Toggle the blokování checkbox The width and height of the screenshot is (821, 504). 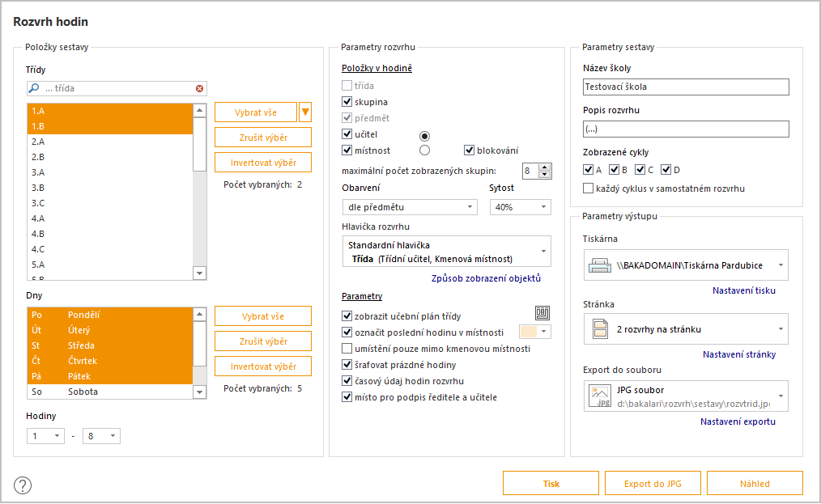click(469, 150)
